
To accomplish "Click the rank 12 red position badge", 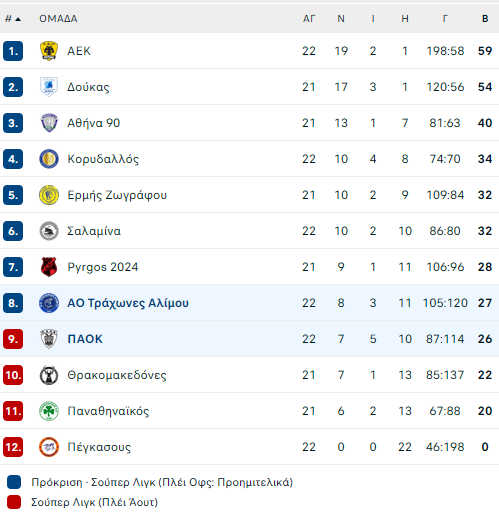I will pyautogui.click(x=13, y=447).
